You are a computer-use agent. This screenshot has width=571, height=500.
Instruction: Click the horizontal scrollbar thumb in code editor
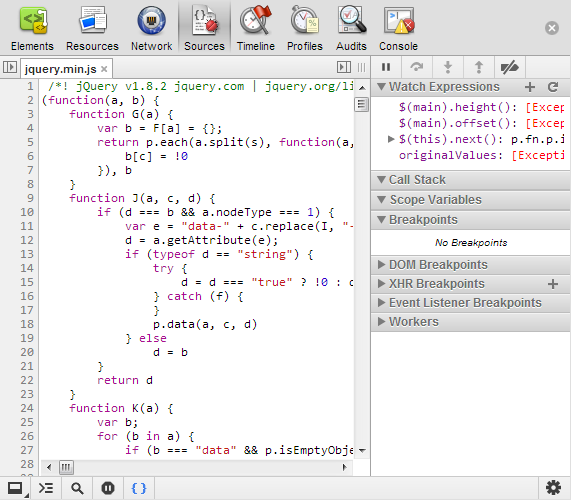coord(66,467)
